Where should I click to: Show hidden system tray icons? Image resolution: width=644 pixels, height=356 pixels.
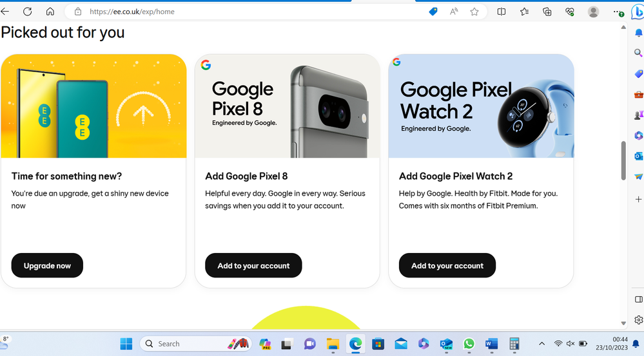click(x=542, y=344)
